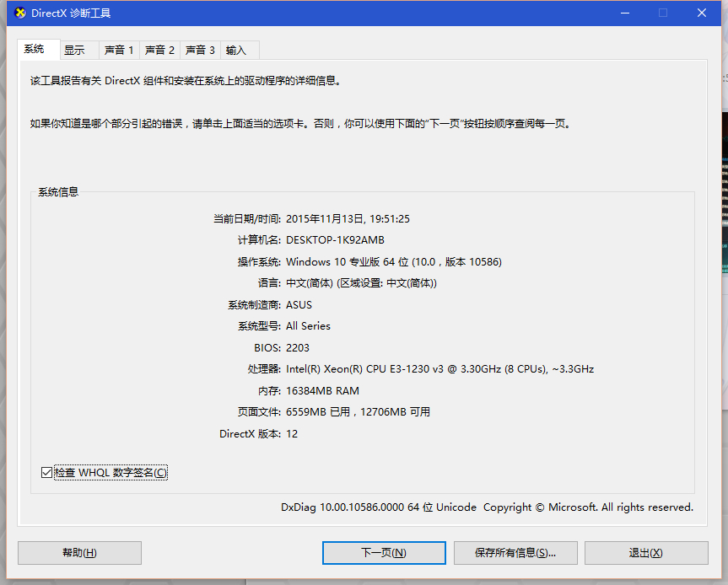Switch to the 系统 tab
Image resolution: width=728 pixels, height=585 pixels.
click(39, 49)
